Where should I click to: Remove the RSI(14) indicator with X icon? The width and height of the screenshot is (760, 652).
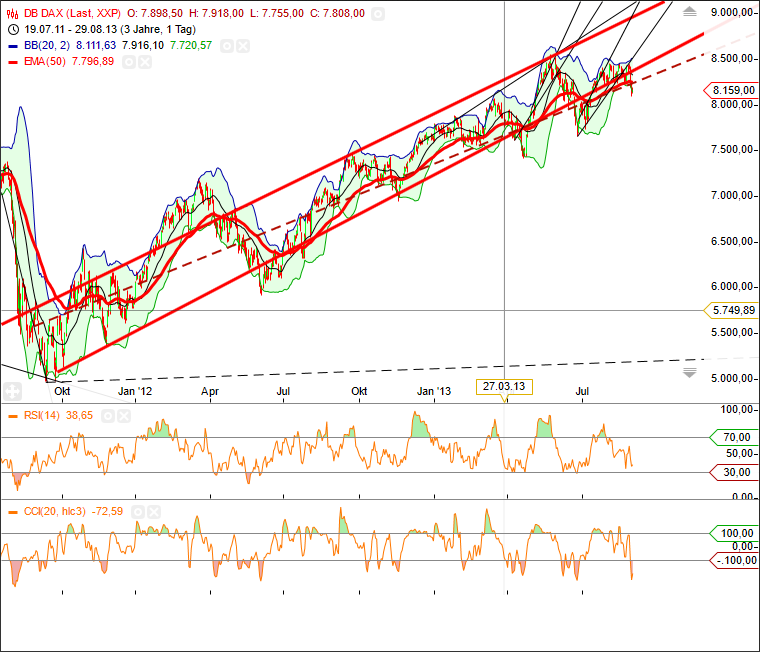pyautogui.click(x=124, y=416)
